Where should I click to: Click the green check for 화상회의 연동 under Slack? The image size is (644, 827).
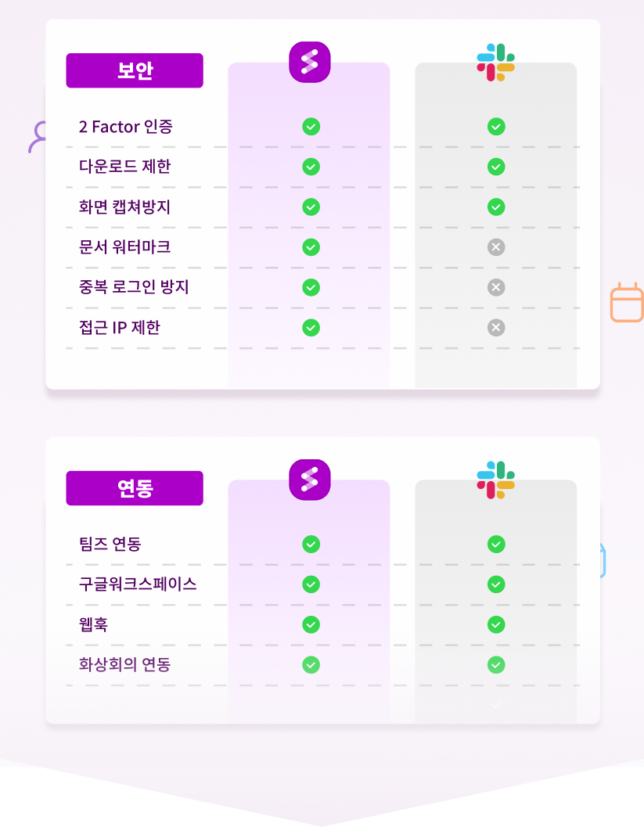496,664
